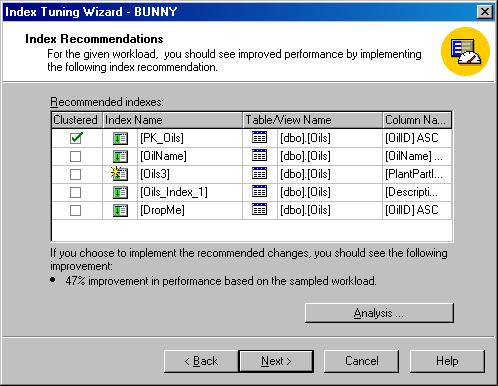This screenshot has height=386, width=498.
Task: Check the Clustered box for [OilName]
Action: 75,156
